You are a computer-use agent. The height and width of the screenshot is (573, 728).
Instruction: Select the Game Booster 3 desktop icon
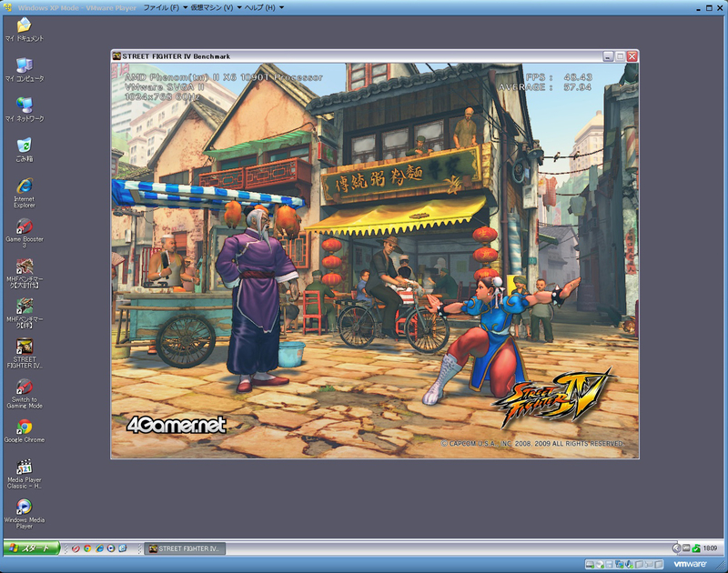tap(25, 233)
